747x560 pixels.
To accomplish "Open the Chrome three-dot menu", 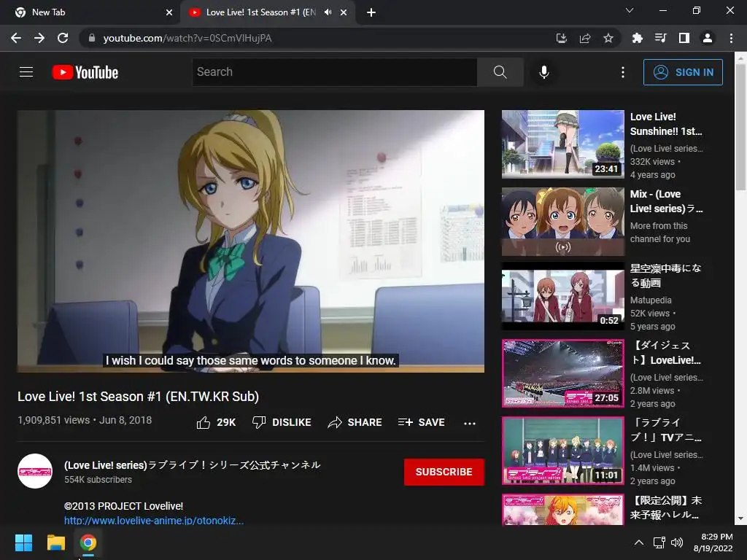I will pos(731,38).
